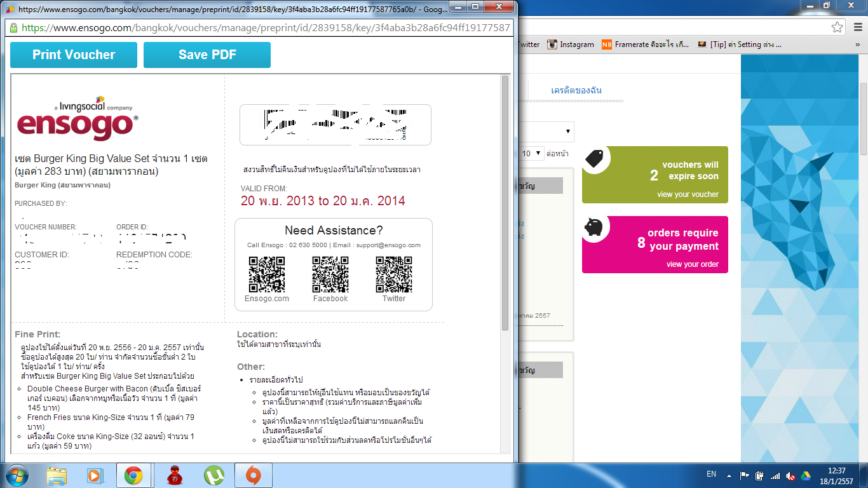Click the validity date '20 พ.ย. 2013 to 20 ม.ค. 2014'

coord(323,201)
